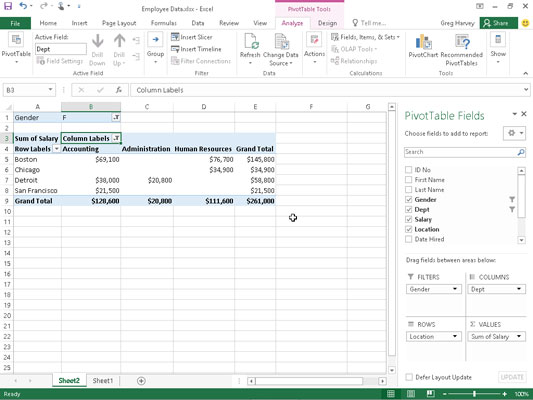The image size is (533, 400).
Task: Click the zoom slider handle in status bar
Action: (474, 394)
